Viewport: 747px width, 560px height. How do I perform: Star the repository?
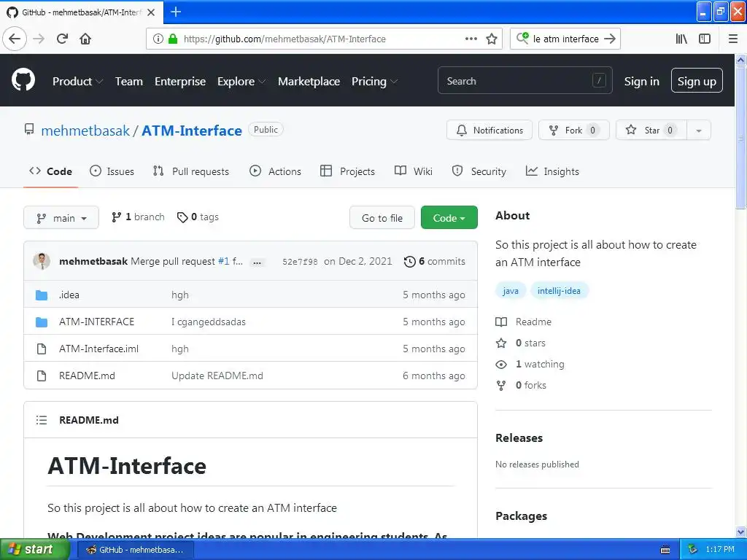(x=651, y=131)
